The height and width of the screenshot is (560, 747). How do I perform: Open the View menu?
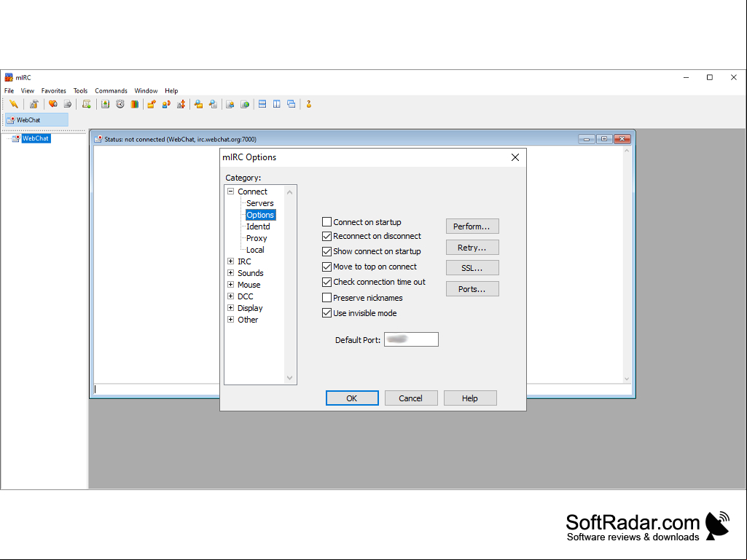point(27,90)
